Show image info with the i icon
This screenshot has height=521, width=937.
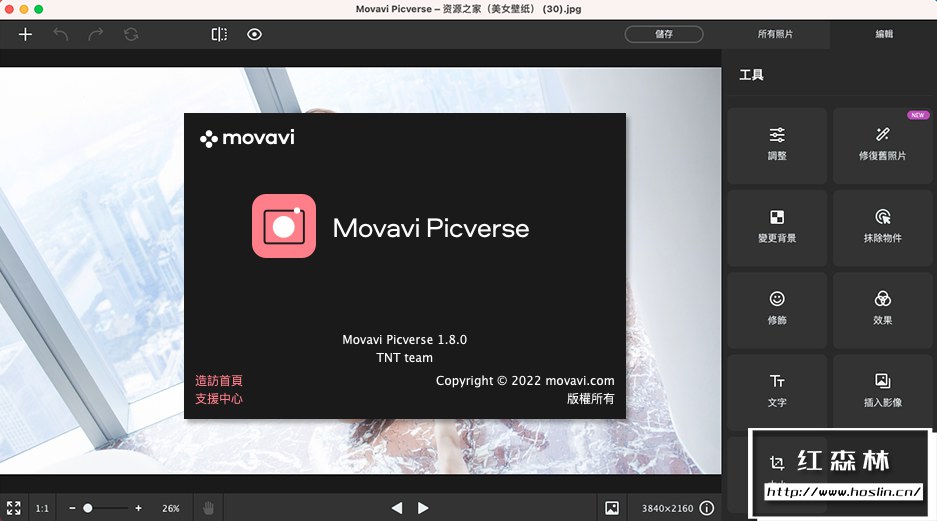[706, 508]
